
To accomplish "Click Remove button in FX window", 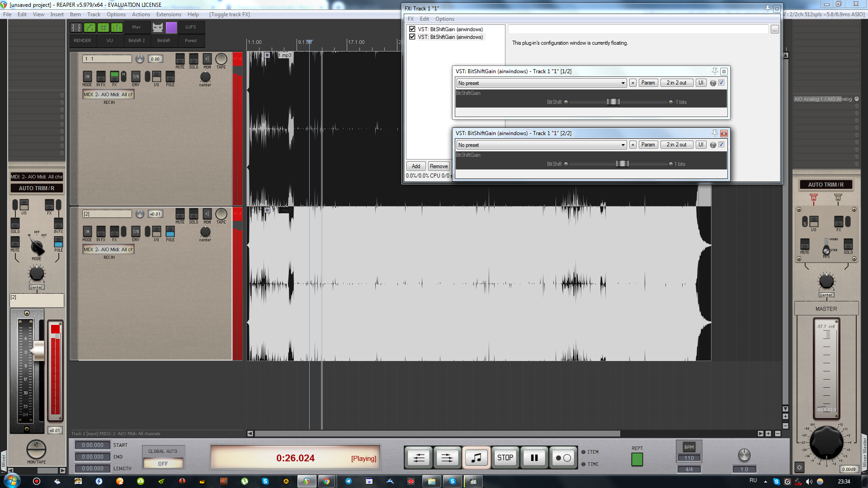I will coord(439,166).
